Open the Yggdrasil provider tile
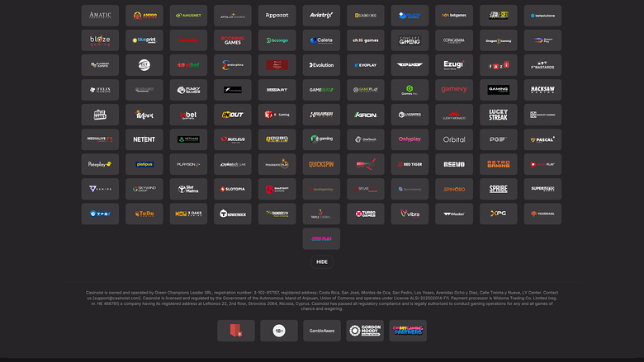The image size is (644, 362). (x=542, y=214)
